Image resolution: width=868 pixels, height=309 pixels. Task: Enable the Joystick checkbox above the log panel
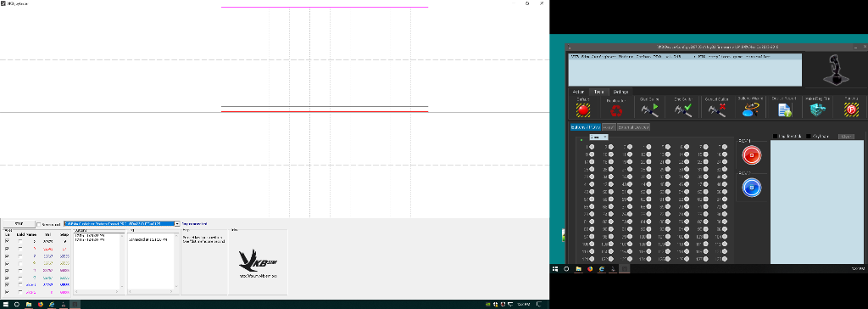(809, 136)
